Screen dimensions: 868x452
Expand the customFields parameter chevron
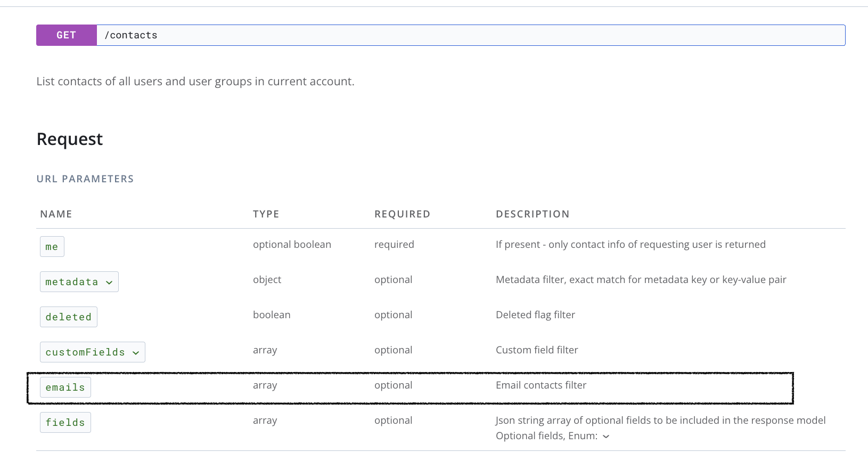tap(136, 353)
